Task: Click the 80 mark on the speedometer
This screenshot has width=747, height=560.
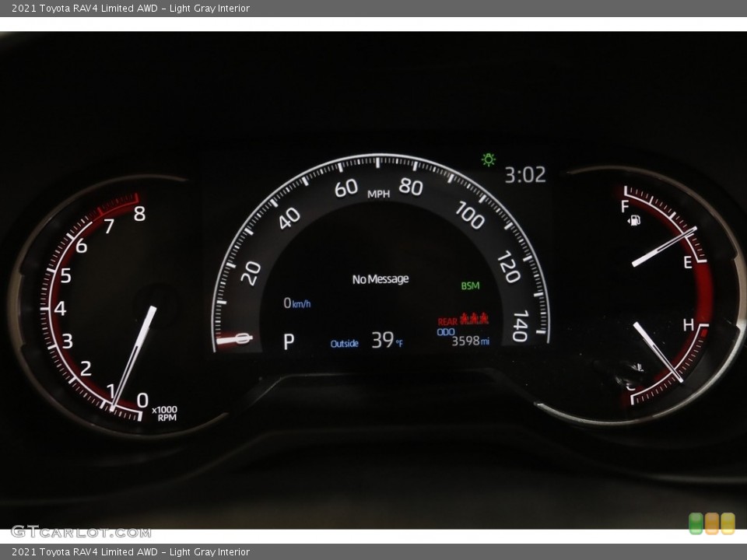Action: [411, 187]
